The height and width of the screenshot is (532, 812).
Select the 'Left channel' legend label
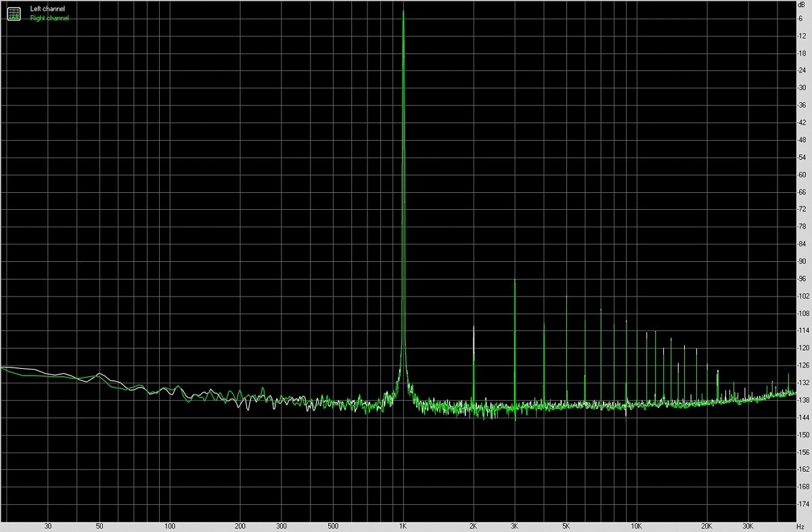47,9
